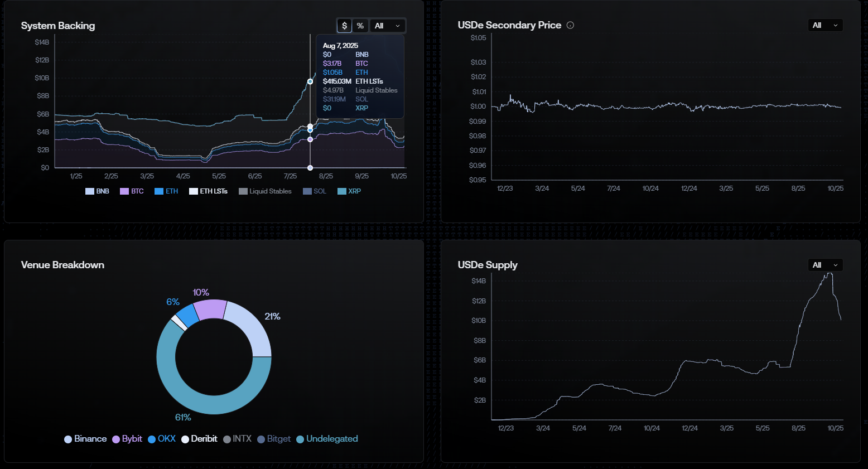The width and height of the screenshot is (868, 469).
Task: Toggle BNB series in System Backing legend
Action: click(x=97, y=191)
